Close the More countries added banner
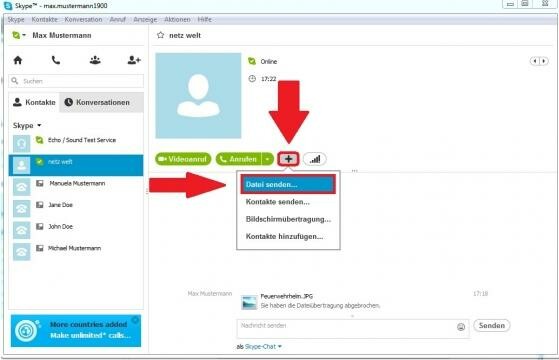 (x=135, y=320)
